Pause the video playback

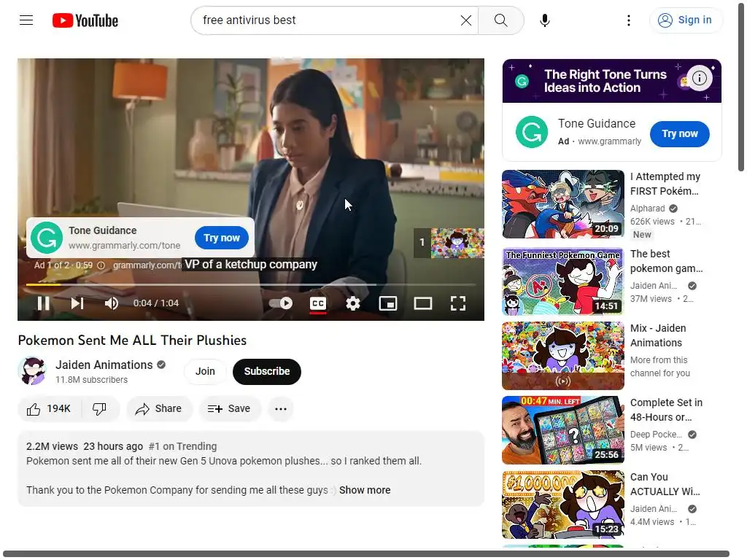coord(43,303)
